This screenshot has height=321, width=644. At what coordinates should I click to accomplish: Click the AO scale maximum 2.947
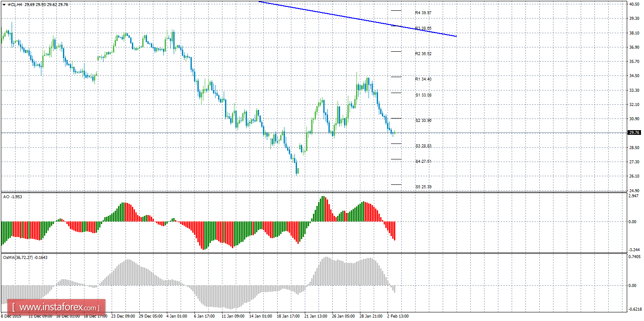(634, 196)
